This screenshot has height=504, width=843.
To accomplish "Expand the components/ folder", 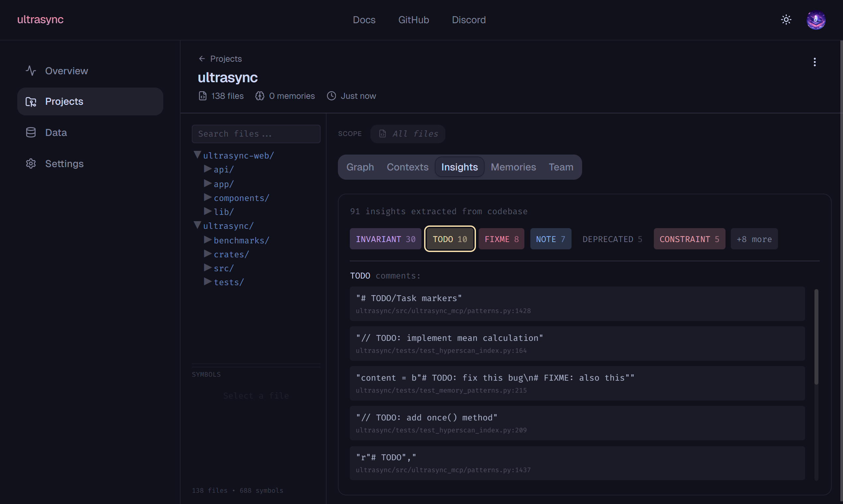I will click(207, 197).
